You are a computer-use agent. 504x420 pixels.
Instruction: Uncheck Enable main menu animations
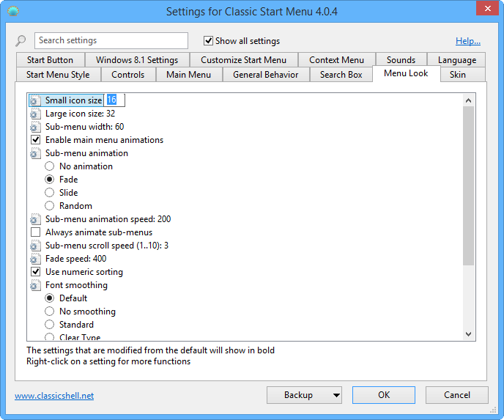click(x=35, y=140)
